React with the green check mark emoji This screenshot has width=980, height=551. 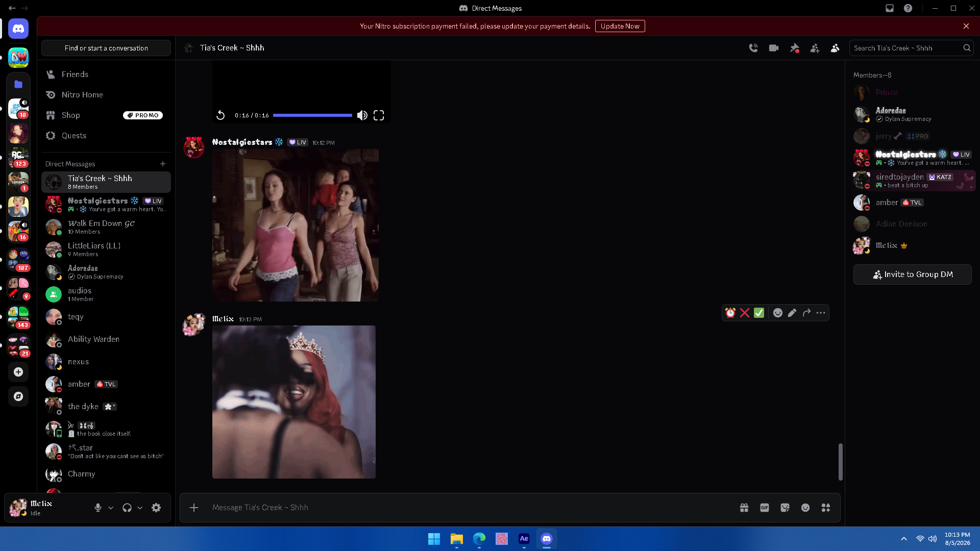(759, 313)
